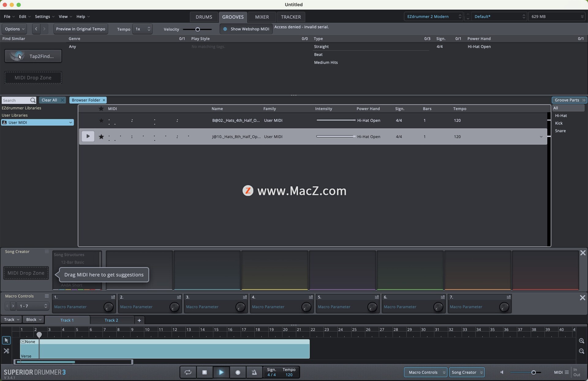Toggle the Song Creator view button
The height and width of the screenshot is (381, 588).
pos(466,372)
